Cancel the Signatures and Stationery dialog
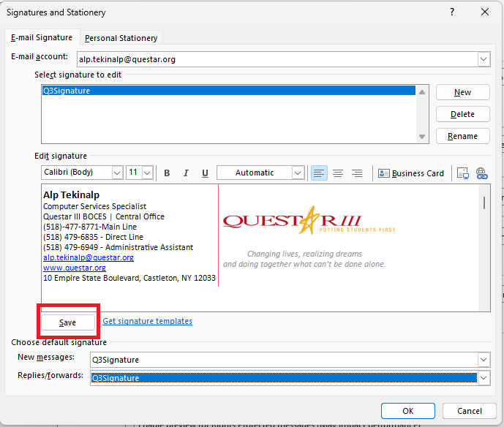The width and height of the screenshot is (504, 427). pyautogui.click(x=470, y=411)
